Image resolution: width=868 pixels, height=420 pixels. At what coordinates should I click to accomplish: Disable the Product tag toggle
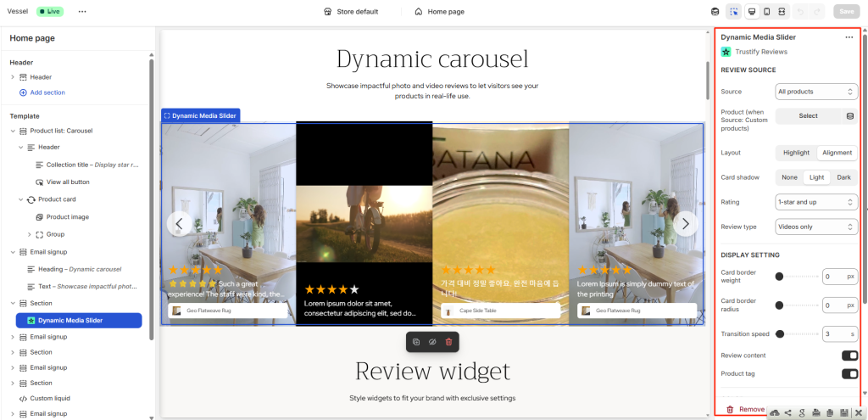849,374
